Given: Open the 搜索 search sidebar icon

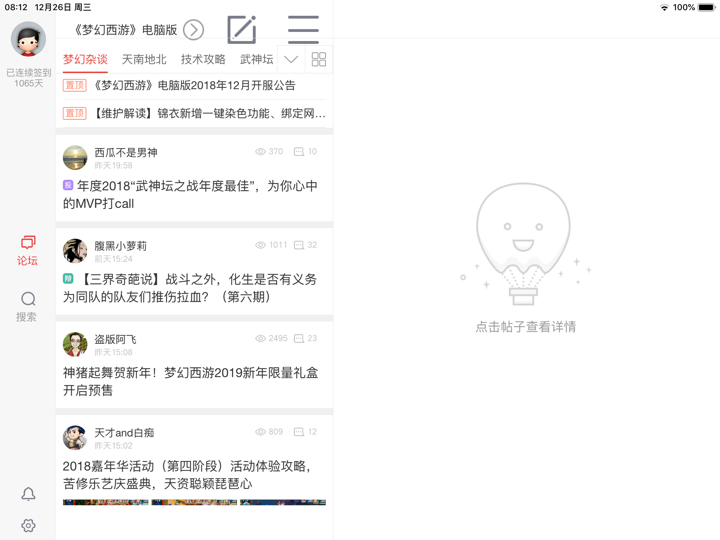Looking at the screenshot, I should 28,307.
